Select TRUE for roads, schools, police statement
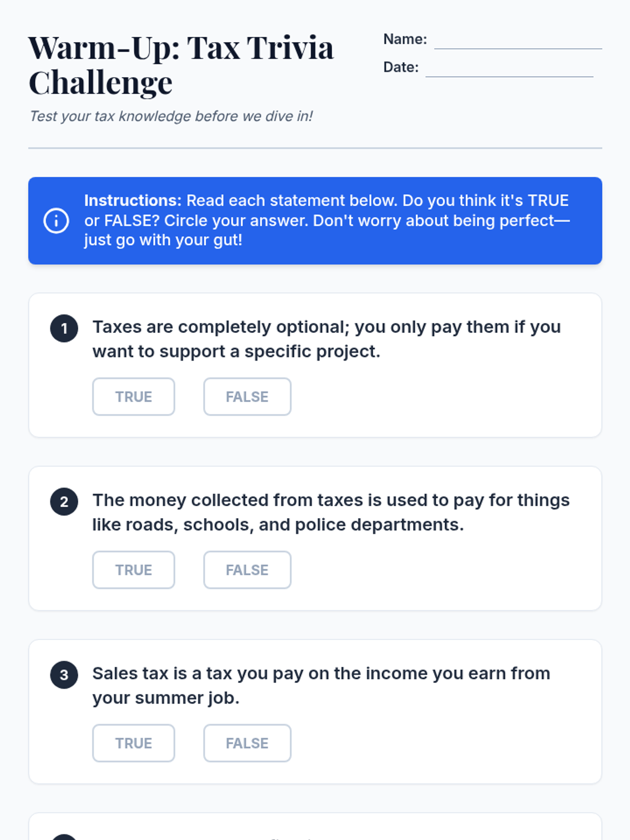Image resolution: width=630 pixels, height=840 pixels. click(133, 570)
